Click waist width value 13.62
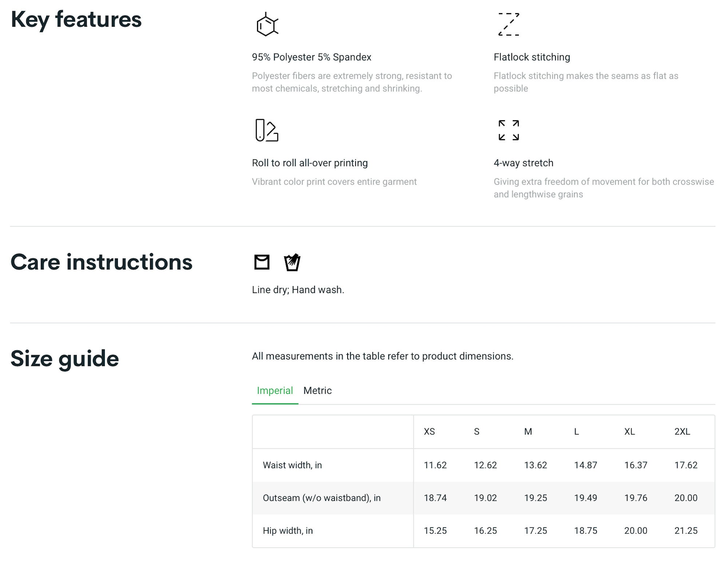Image resolution: width=728 pixels, height=567 pixels. click(x=535, y=465)
